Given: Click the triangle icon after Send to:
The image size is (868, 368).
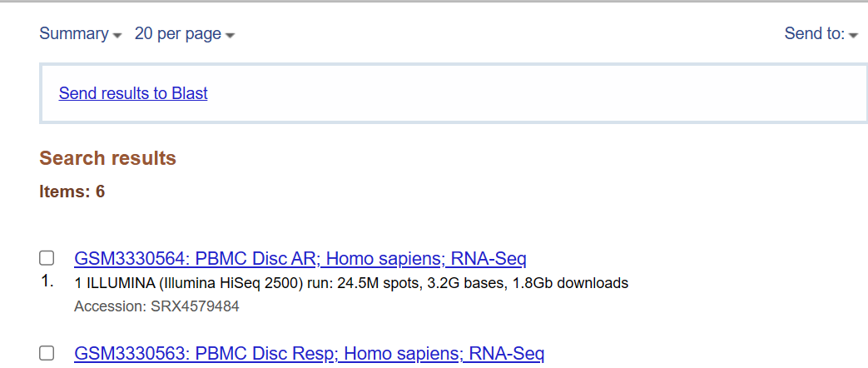Looking at the screenshot, I should pos(853,36).
